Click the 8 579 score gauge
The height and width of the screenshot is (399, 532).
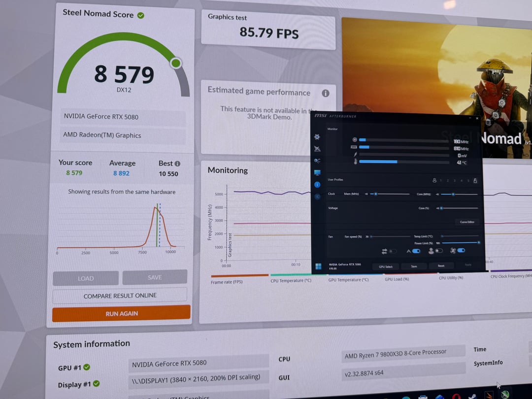pyautogui.click(x=124, y=65)
